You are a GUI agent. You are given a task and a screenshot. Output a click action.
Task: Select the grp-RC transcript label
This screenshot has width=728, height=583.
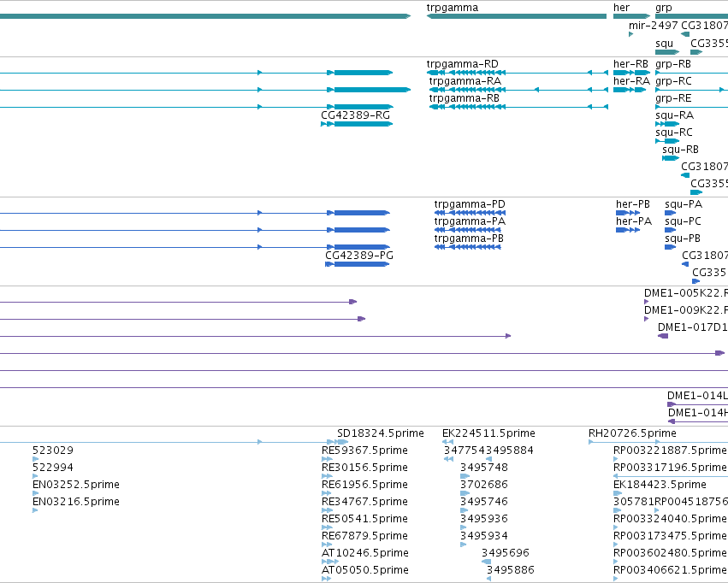674,81
